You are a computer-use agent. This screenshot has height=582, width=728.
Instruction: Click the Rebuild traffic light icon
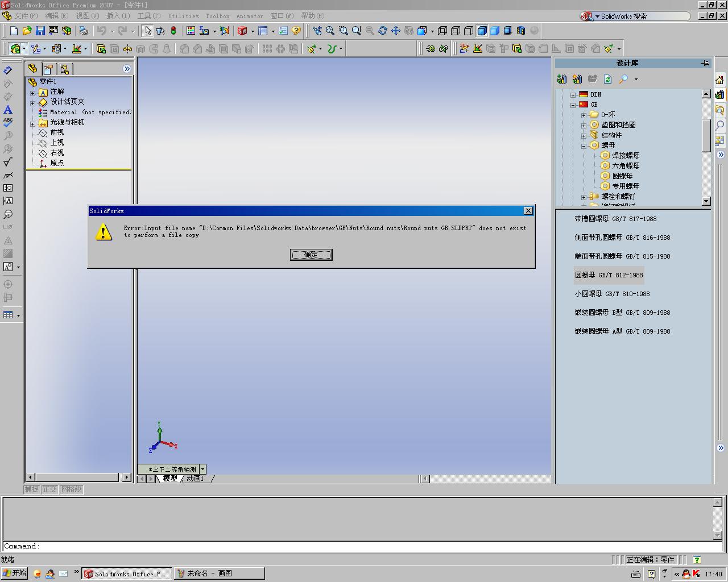click(x=173, y=31)
